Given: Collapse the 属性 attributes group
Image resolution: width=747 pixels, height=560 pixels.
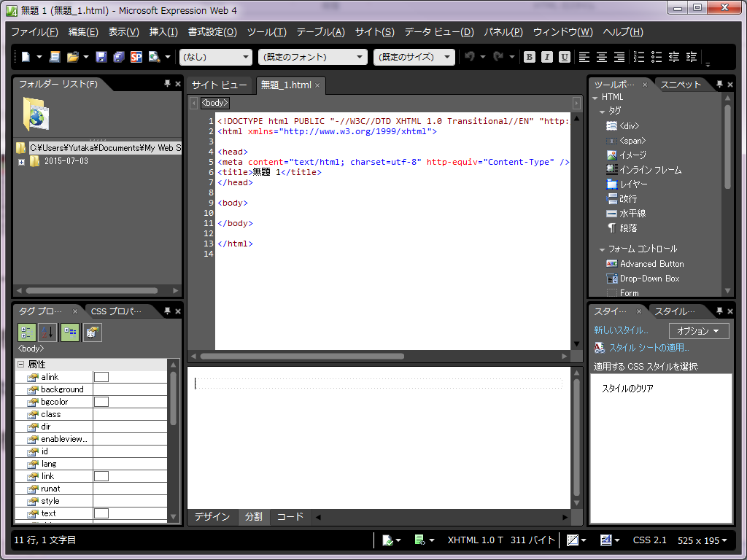Looking at the screenshot, I should pos(21,365).
